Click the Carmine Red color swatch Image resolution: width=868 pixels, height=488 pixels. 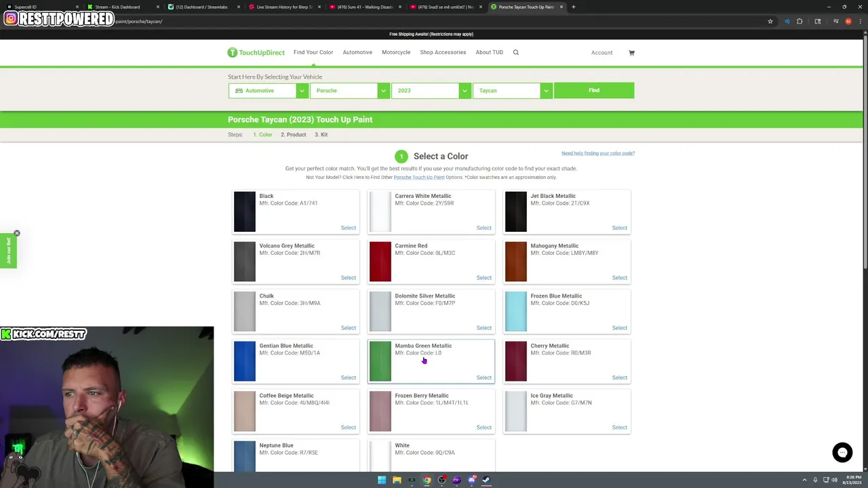(x=380, y=262)
